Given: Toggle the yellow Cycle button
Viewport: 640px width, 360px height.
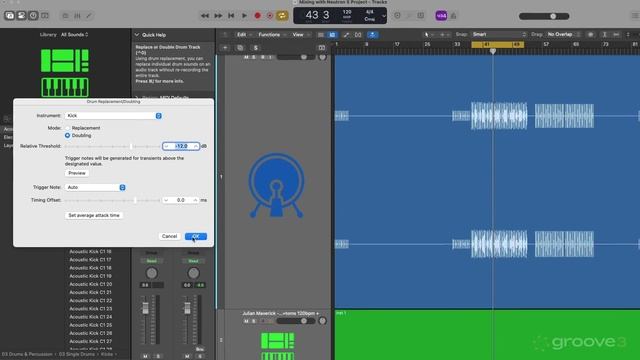Looking at the screenshot, I should pyautogui.click(x=282, y=16).
